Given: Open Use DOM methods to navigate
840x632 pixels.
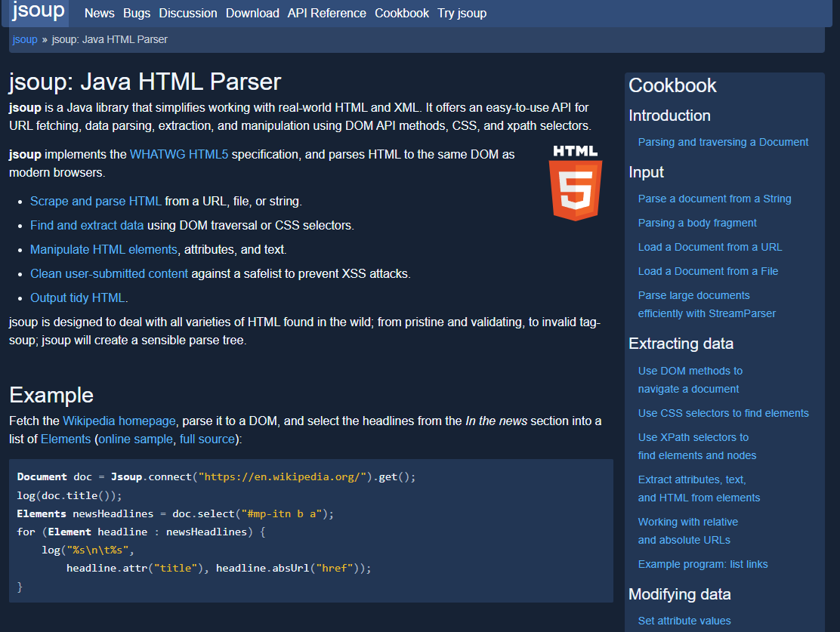Looking at the screenshot, I should 690,380.
